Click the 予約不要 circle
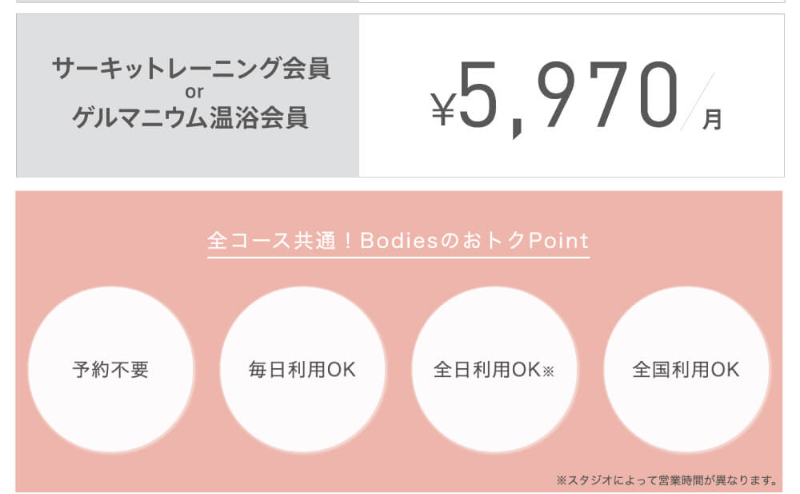The width and height of the screenshot is (800, 494). [111, 369]
